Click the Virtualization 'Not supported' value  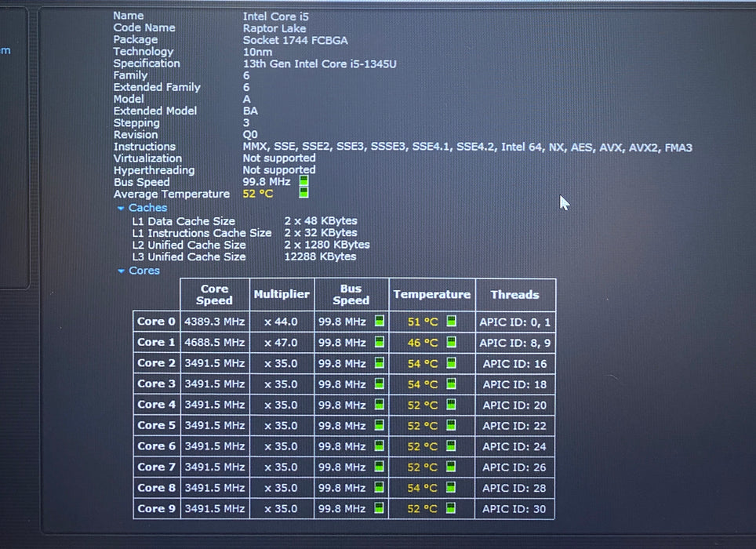tap(279, 158)
